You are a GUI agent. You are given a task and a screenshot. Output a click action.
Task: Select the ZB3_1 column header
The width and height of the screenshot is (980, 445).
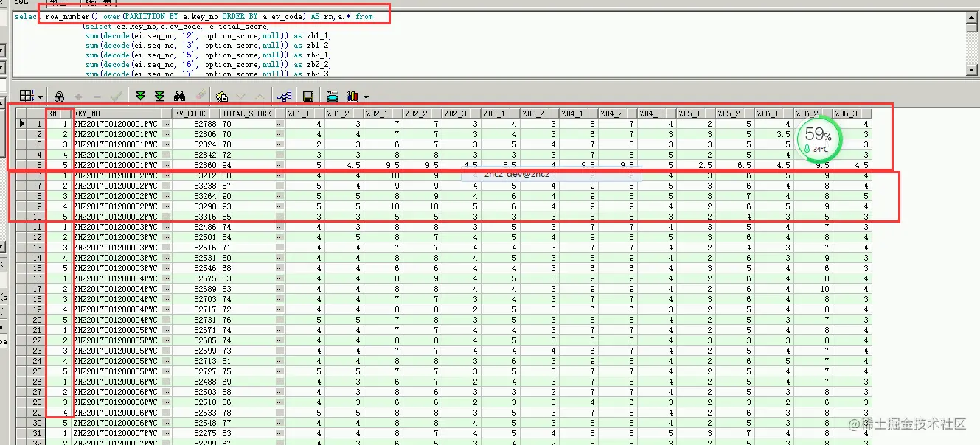coord(500,113)
